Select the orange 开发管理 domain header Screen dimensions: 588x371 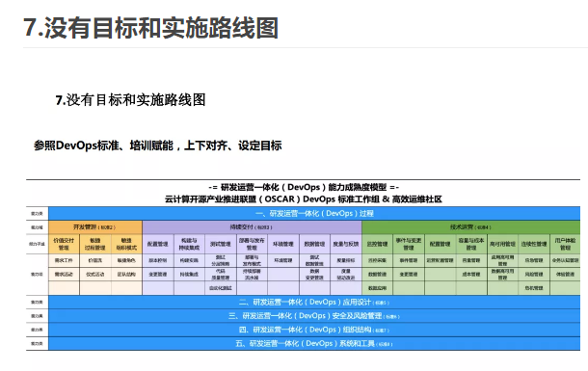click(x=95, y=227)
